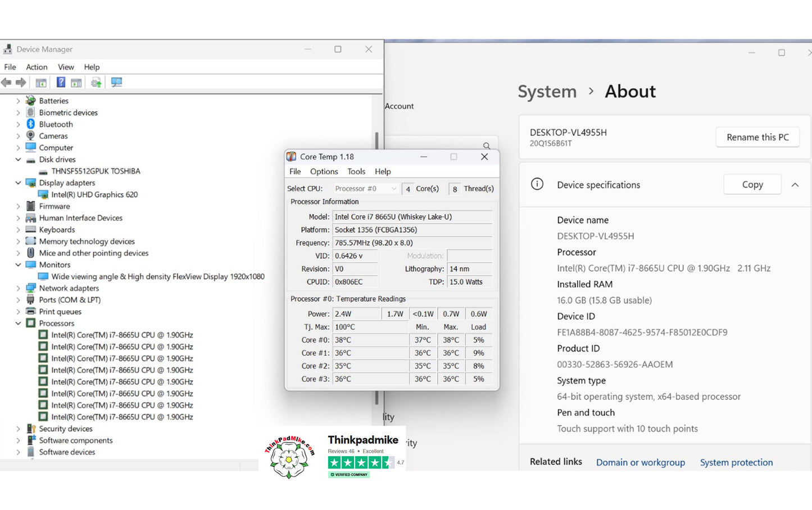Click the Core Temp Model field

click(x=412, y=217)
